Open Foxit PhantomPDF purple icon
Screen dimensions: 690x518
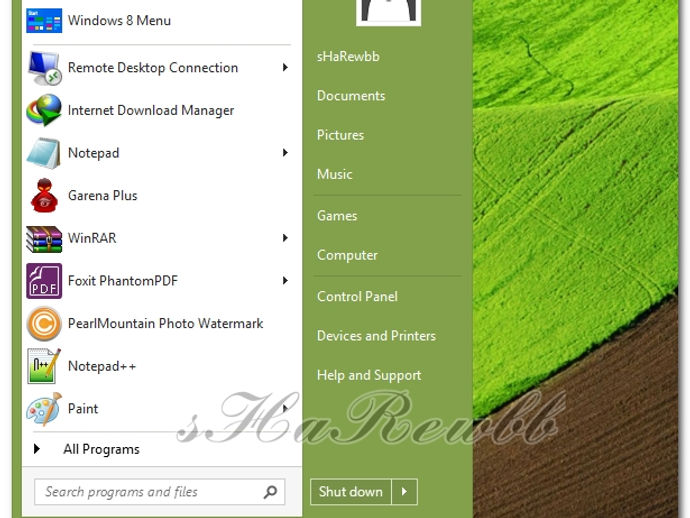click(44, 281)
